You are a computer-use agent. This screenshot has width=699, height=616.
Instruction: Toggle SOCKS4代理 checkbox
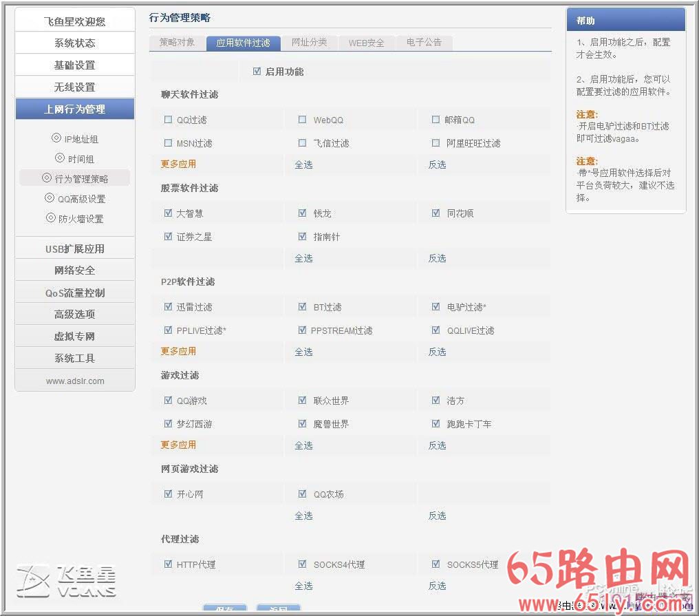pyautogui.click(x=302, y=564)
